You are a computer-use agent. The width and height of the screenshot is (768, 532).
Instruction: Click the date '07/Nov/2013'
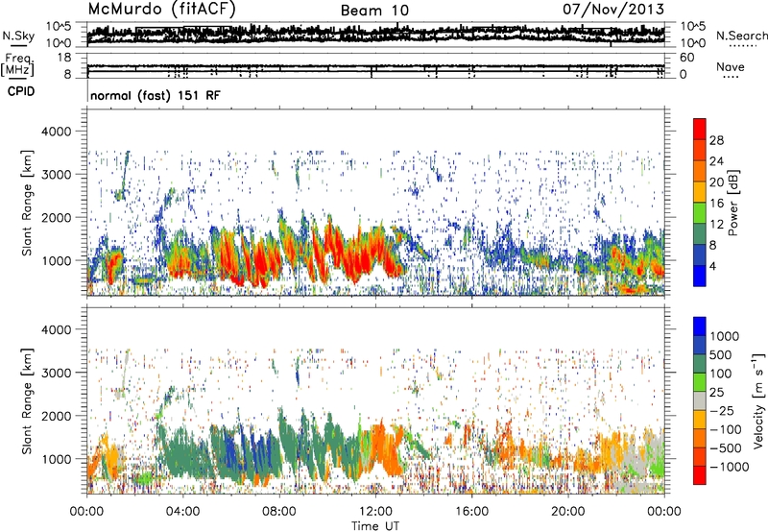click(x=613, y=9)
